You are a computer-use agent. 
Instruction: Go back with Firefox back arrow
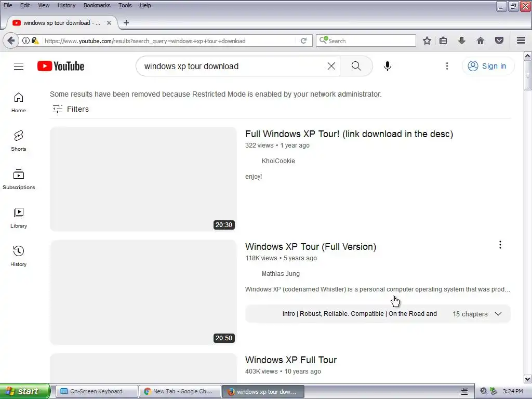point(11,41)
